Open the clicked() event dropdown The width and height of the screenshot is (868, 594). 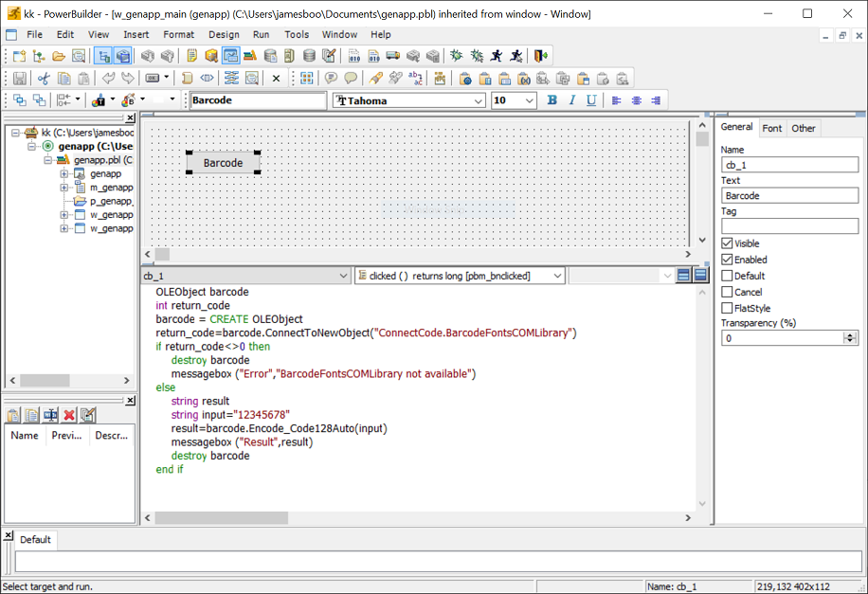(x=557, y=276)
